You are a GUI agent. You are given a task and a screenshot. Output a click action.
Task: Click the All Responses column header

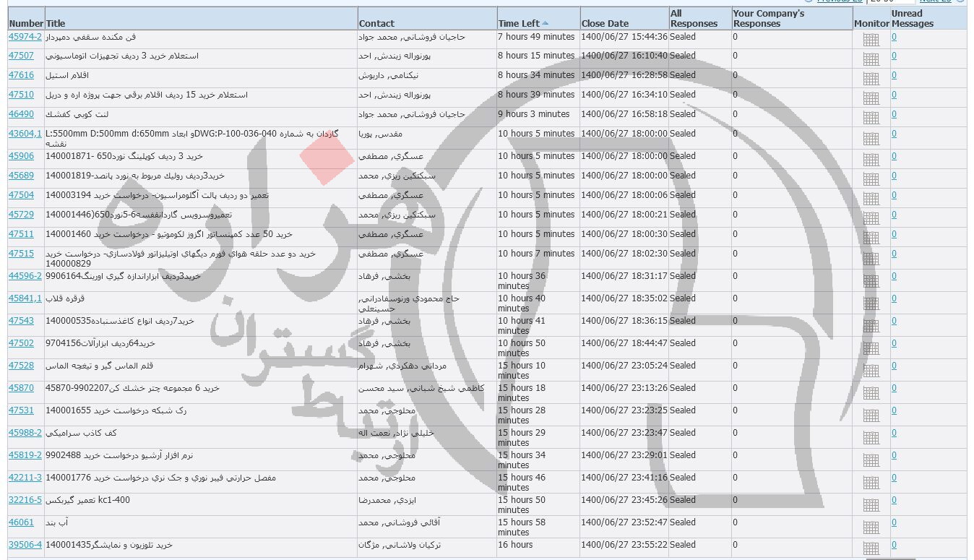click(x=694, y=18)
